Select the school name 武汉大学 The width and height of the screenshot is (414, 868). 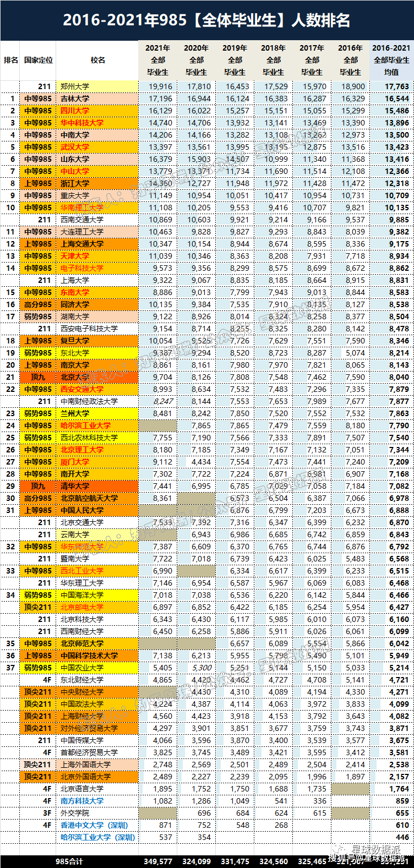(x=75, y=147)
